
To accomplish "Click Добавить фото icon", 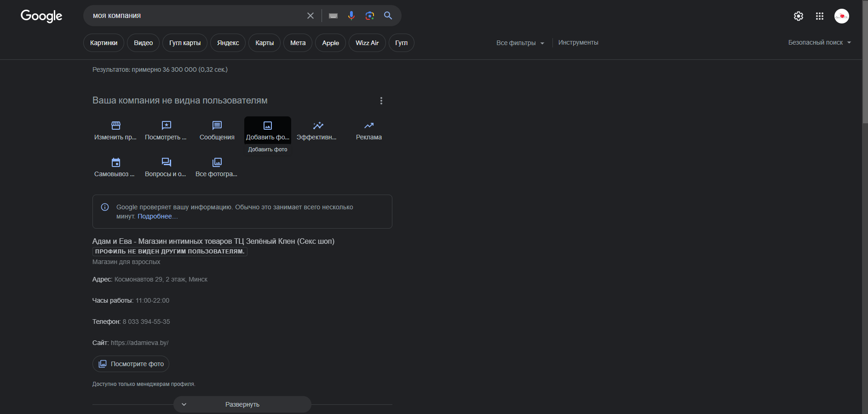I will pyautogui.click(x=268, y=126).
